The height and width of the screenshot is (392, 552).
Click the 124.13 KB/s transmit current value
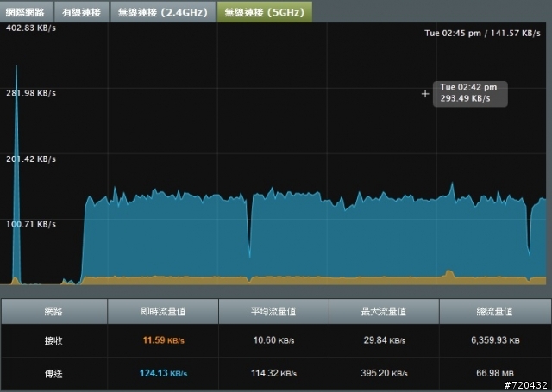click(163, 373)
